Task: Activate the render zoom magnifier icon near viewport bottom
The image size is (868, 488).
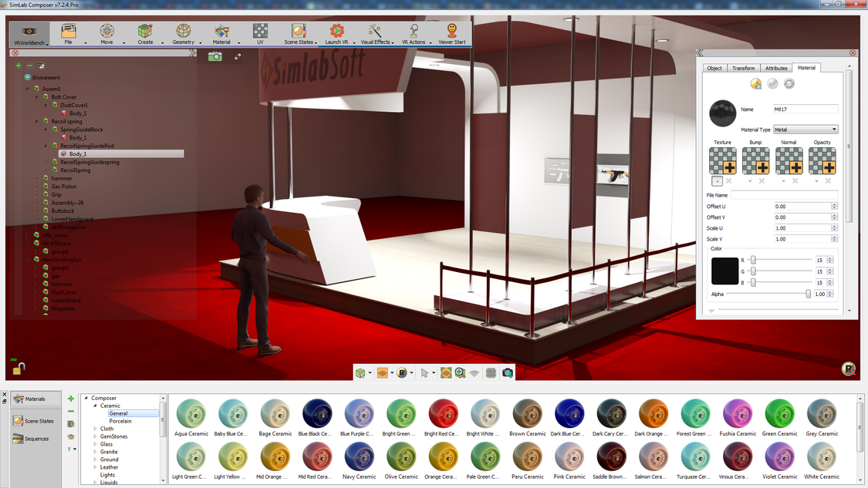Action: [460, 372]
